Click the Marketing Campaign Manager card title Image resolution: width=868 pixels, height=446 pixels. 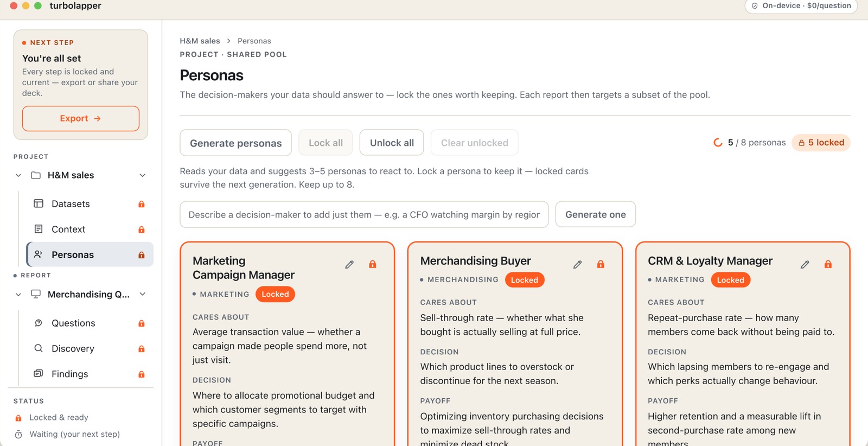(244, 268)
